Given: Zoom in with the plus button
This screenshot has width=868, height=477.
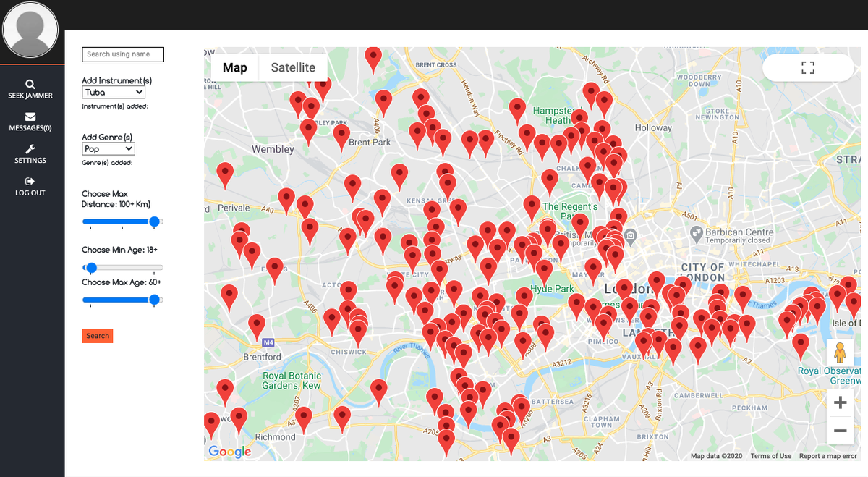Looking at the screenshot, I should 840,403.
